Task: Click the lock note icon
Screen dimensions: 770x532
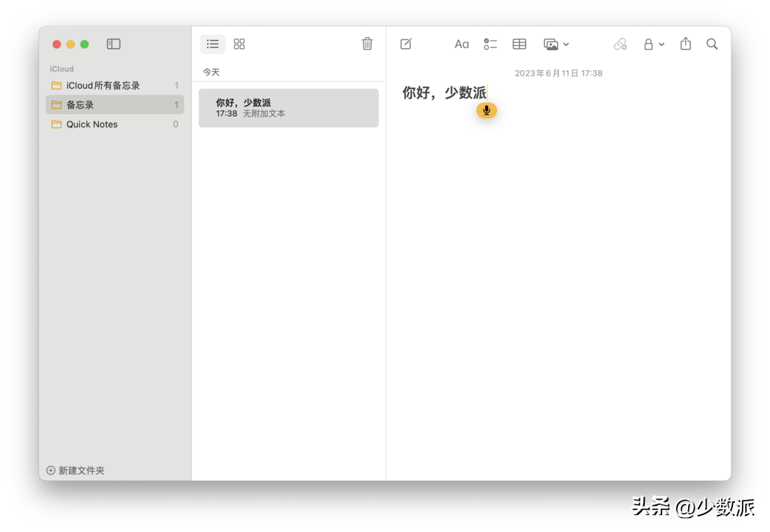Action: coord(648,44)
